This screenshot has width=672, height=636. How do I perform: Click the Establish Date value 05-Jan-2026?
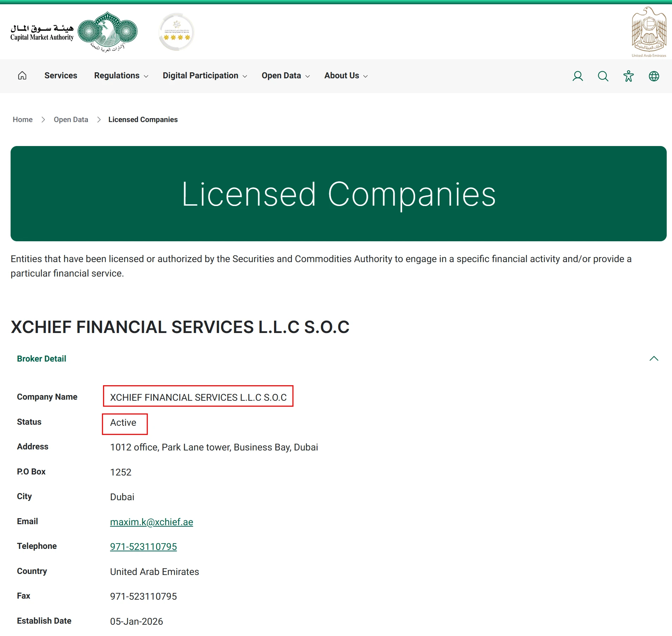(137, 622)
